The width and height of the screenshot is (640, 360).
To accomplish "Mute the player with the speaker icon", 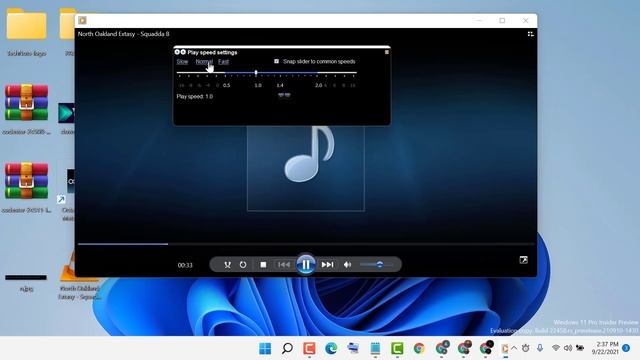I will [x=347, y=265].
